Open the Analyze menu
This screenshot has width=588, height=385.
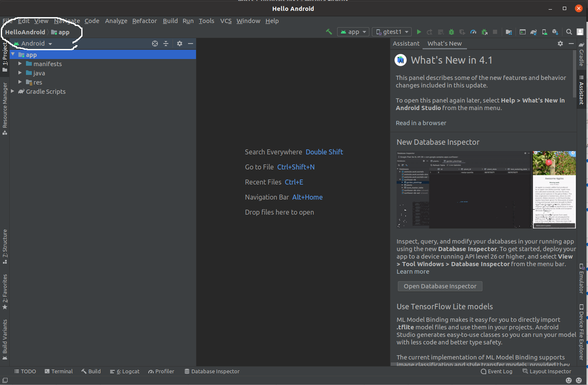tap(116, 21)
